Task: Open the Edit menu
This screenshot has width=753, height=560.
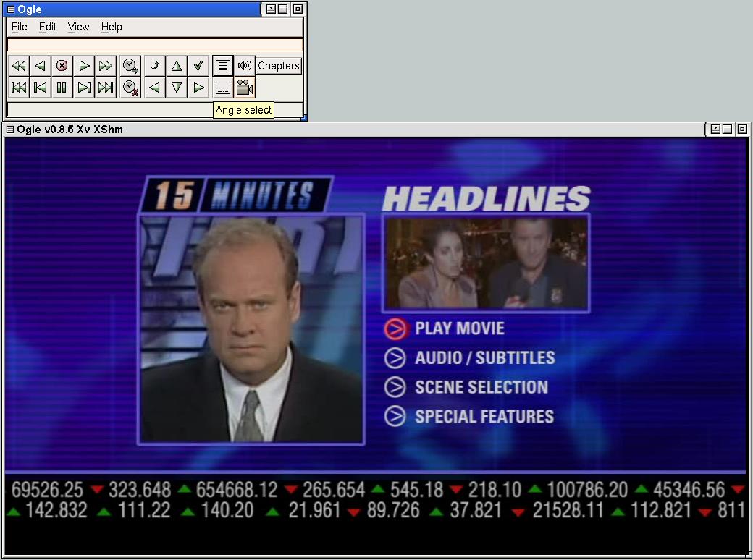Action: point(48,27)
